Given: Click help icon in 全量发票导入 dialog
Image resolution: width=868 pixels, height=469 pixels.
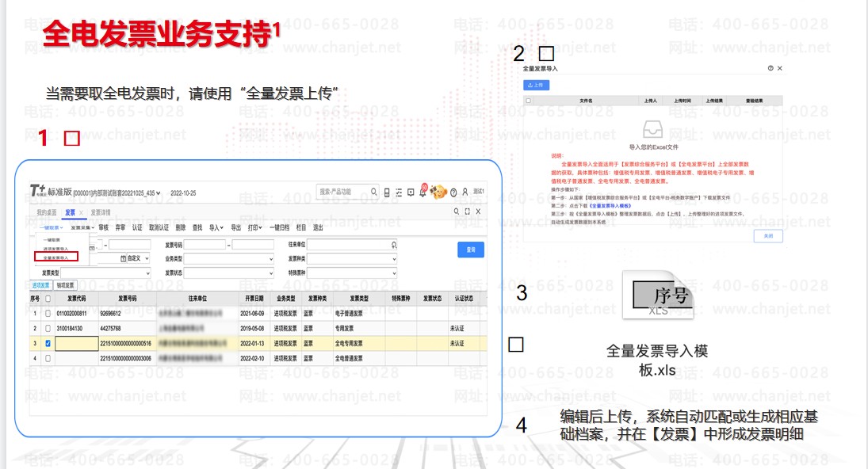Looking at the screenshot, I should 770,68.
